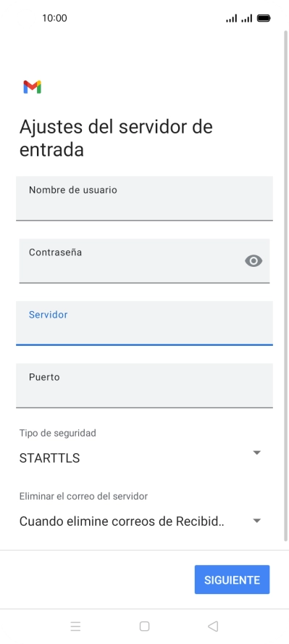The width and height of the screenshot is (289, 644).
Task: Select the STARTTLS security type value
Action: [49, 458]
